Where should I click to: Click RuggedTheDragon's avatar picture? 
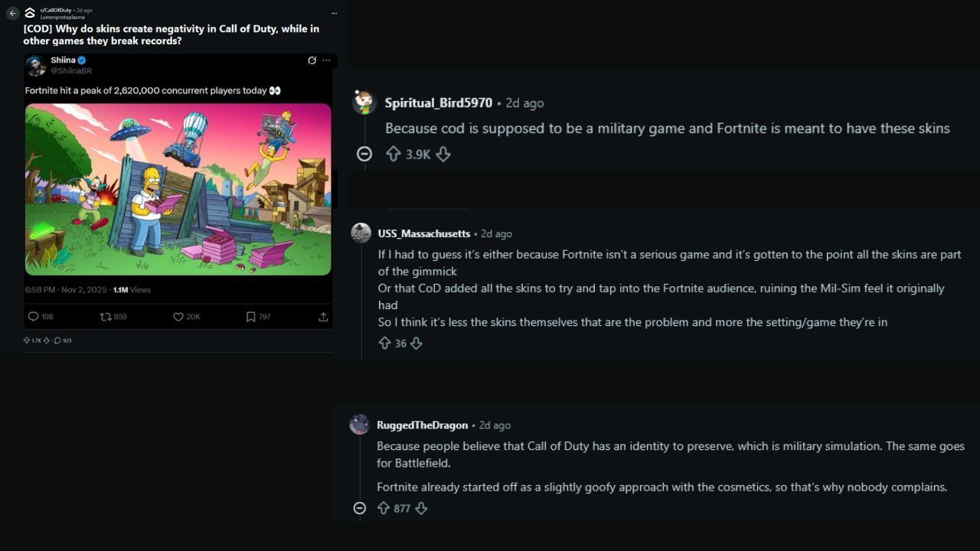pyautogui.click(x=360, y=425)
